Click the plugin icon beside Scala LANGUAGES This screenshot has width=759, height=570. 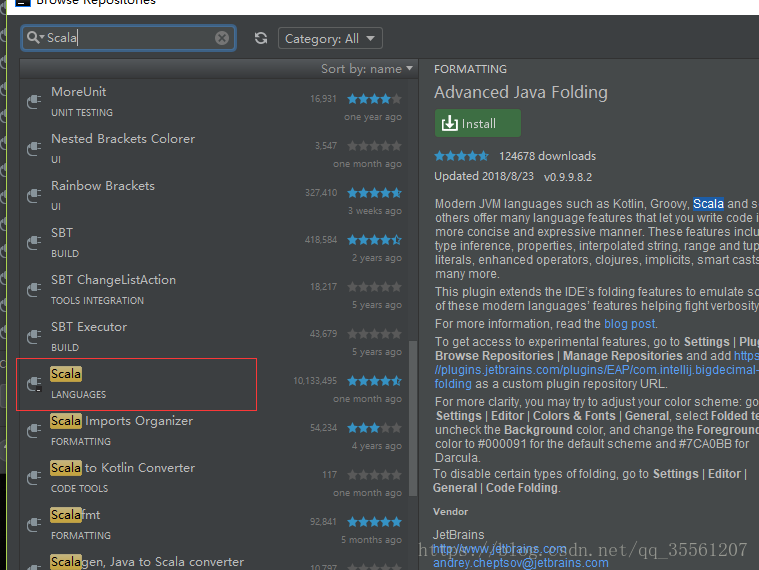tap(34, 383)
